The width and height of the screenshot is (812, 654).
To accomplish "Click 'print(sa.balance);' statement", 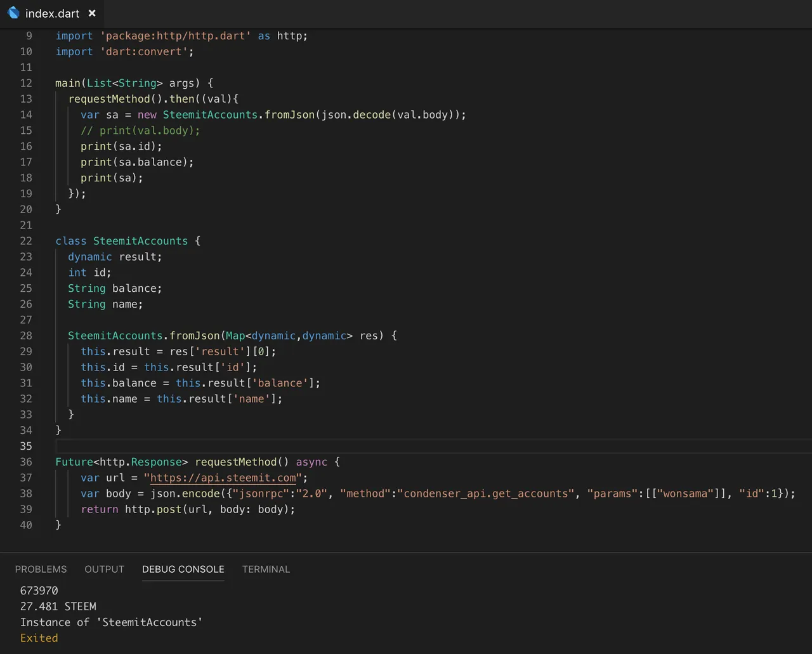I will [x=137, y=162].
